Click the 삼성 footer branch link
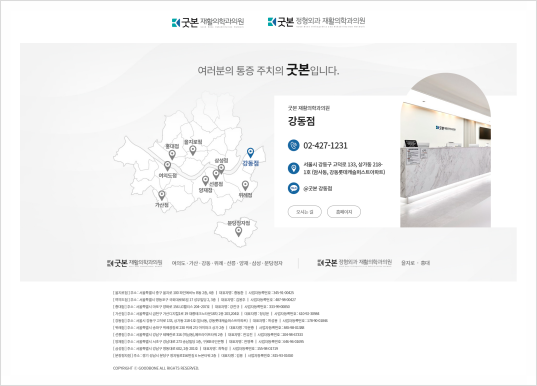Screen dimensions: 537x386 [x=256, y=263]
